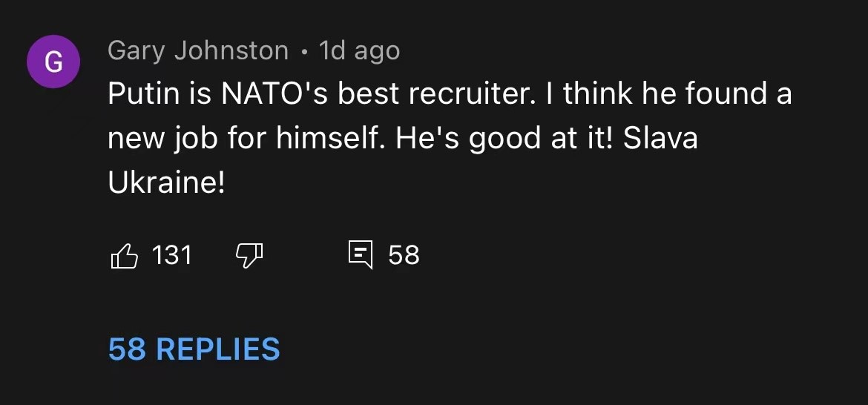Click the phrase "I think he found a"
Image resolution: width=868 pixels, height=405 pixels.
click(677, 94)
